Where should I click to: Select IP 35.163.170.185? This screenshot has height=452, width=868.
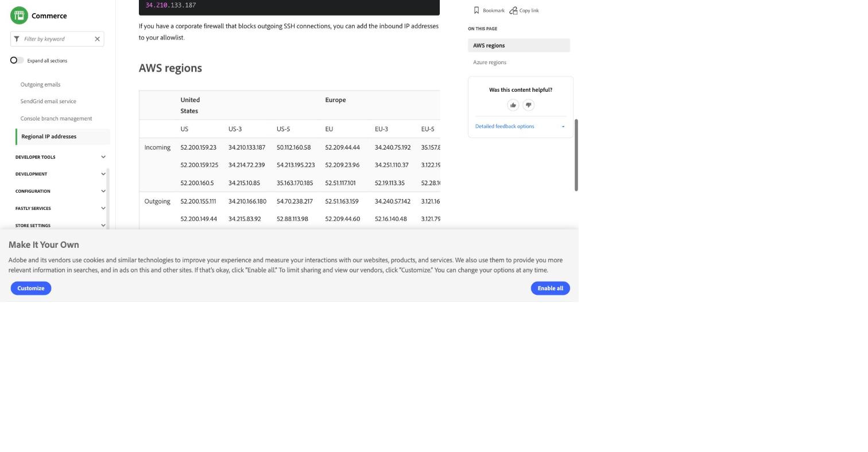(x=295, y=183)
